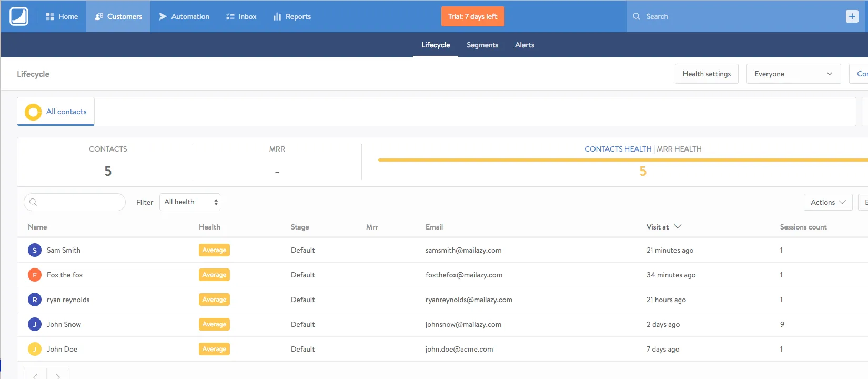Open the Customers section

pos(118,16)
